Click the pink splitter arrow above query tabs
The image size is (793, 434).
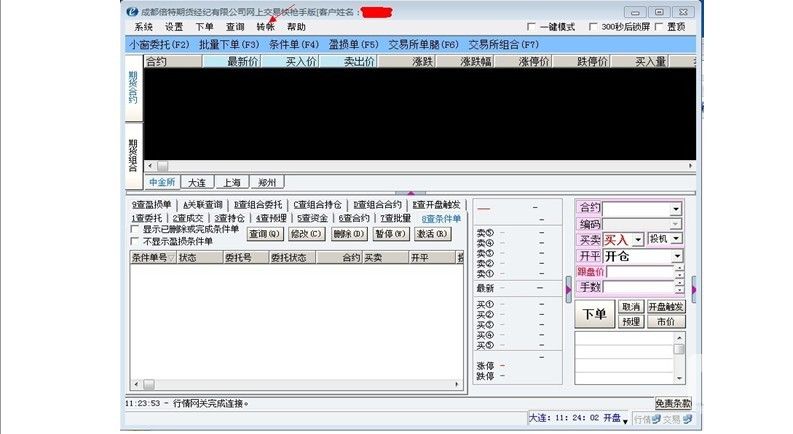pyautogui.click(x=409, y=192)
